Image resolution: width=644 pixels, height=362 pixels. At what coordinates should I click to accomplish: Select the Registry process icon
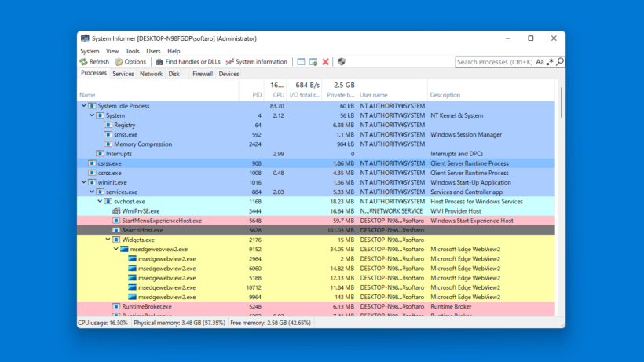(x=108, y=125)
